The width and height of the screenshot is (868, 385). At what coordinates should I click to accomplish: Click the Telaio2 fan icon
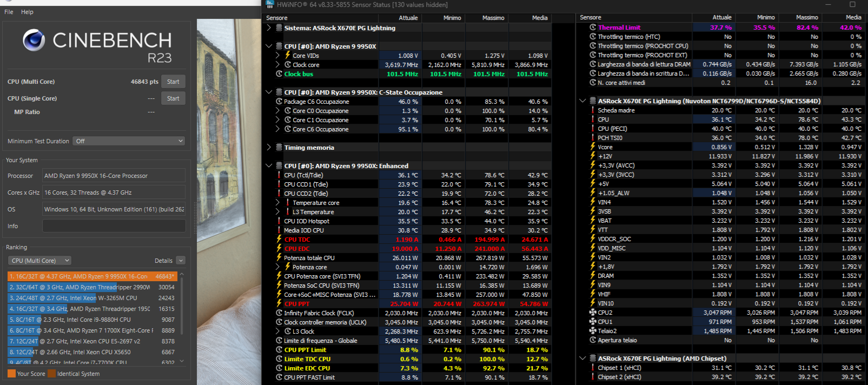pyautogui.click(x=593, y=331)
